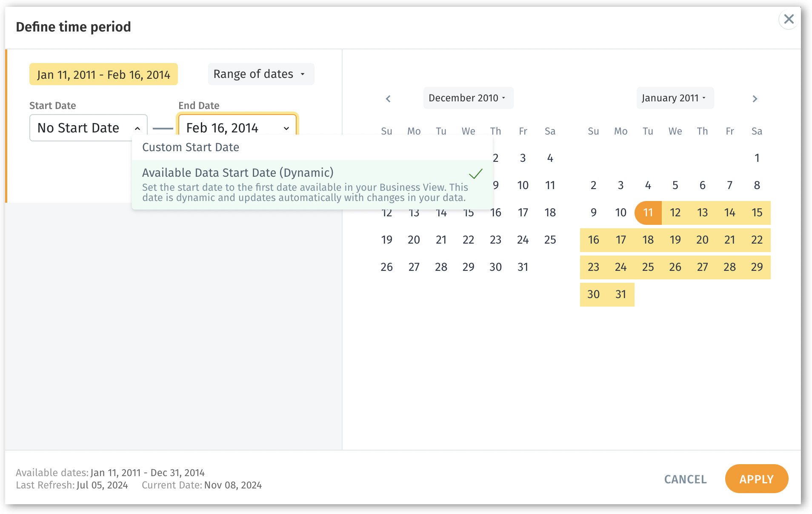
Task: Pick January 1 in the calendar
Action: [757, 158]
